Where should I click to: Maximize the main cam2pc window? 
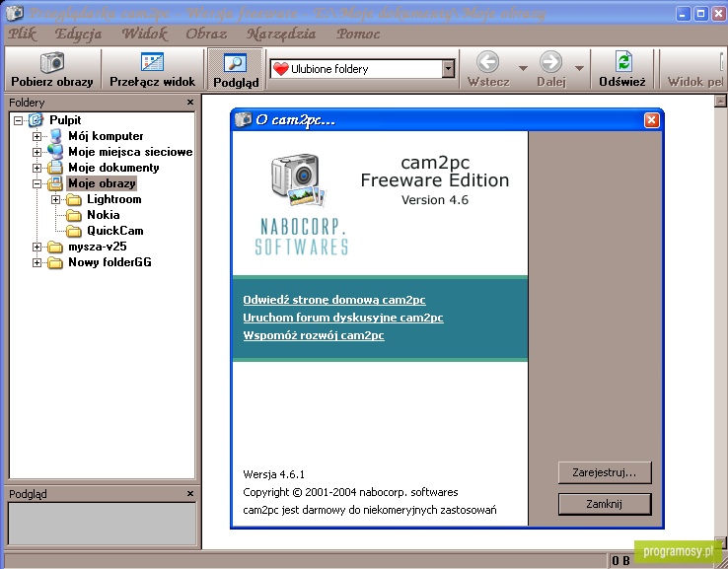click(701, 14)
